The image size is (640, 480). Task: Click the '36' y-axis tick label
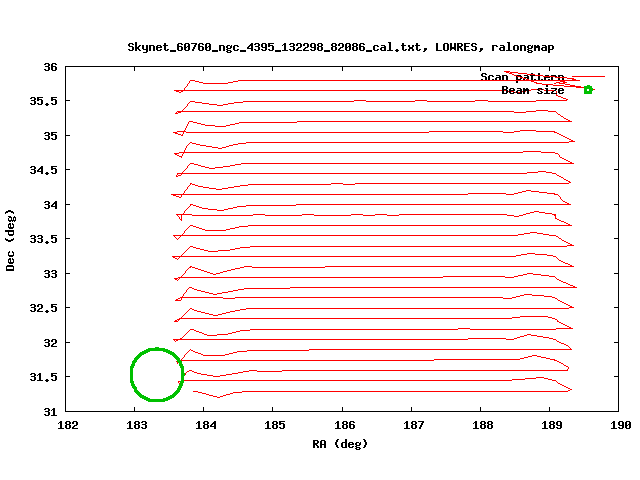click(x=50, y=67)
